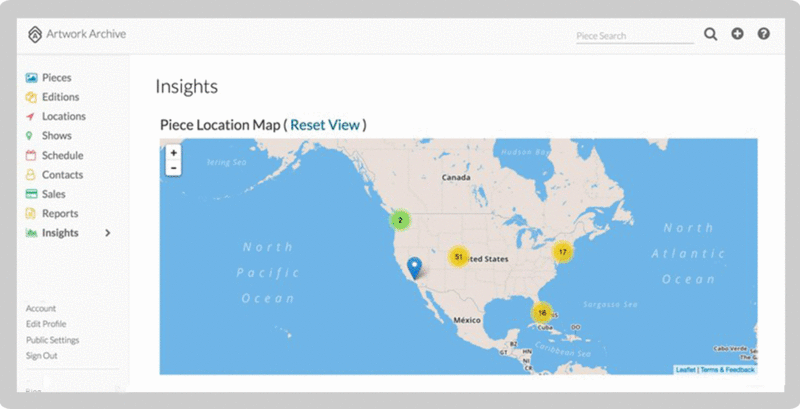This screenshot has height=409, width=800.
Task: Open the help question mark icon
Action: (764, 34)
